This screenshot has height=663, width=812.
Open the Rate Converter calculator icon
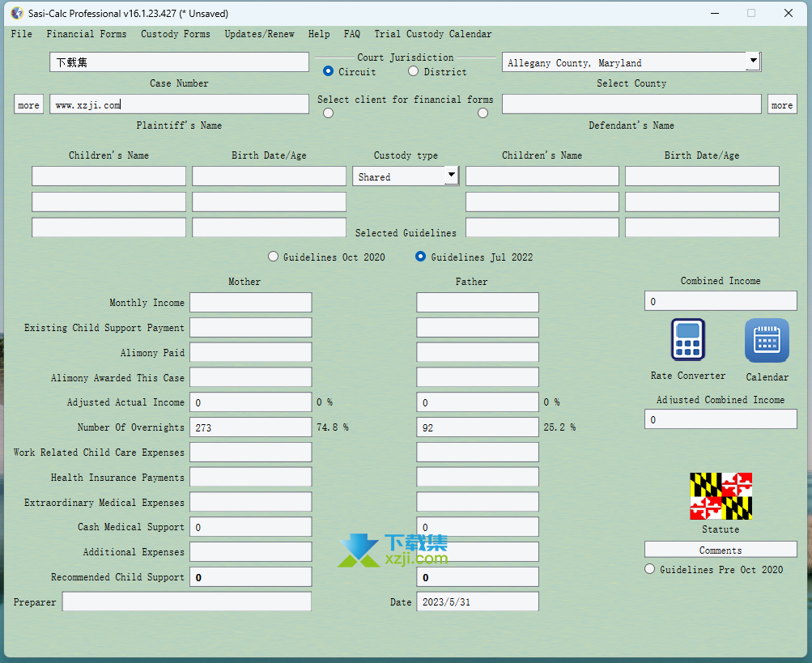(x=687, y=340)
